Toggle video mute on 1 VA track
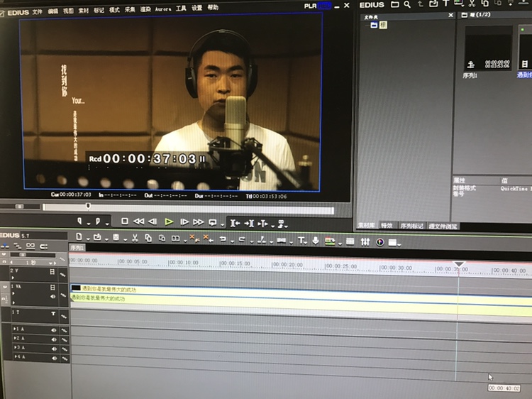The image size is (532, 399). pyautogui.click(x=52, y=288)
